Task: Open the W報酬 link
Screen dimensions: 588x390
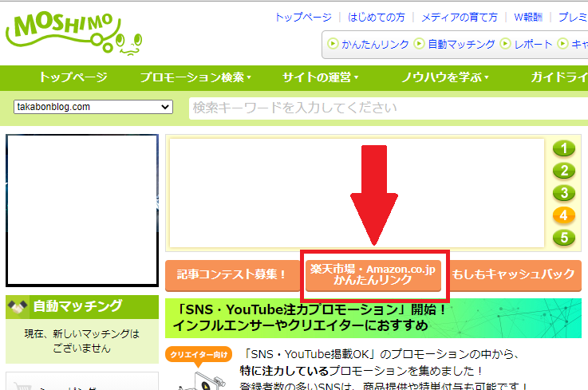Action: 528,18
